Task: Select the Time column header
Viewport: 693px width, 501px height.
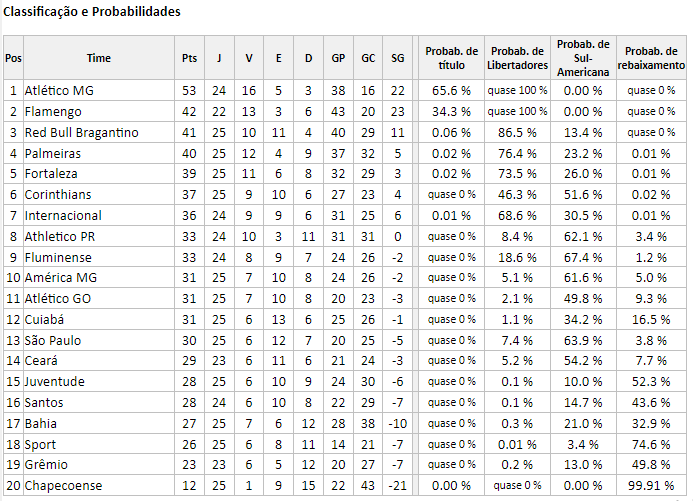Action: tap(99, 58)
